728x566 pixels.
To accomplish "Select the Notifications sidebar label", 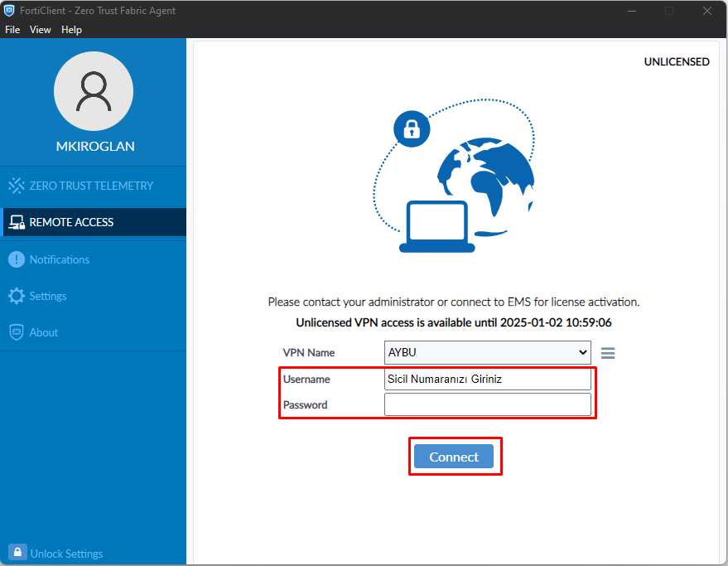I will (x=60, y=259).
